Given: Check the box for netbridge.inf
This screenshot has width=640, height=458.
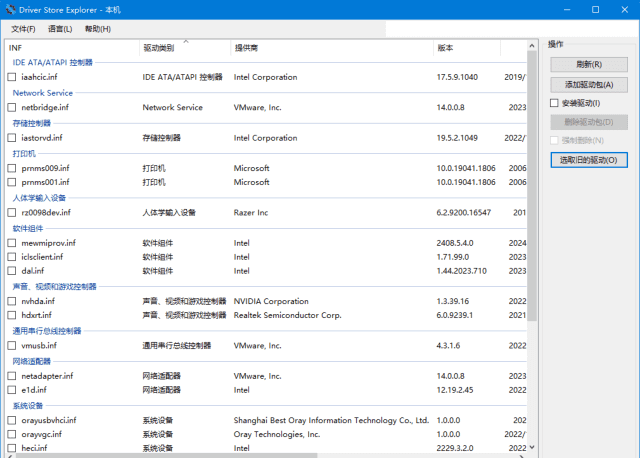Looking at the screenshot, I should (x=12, y=107).
